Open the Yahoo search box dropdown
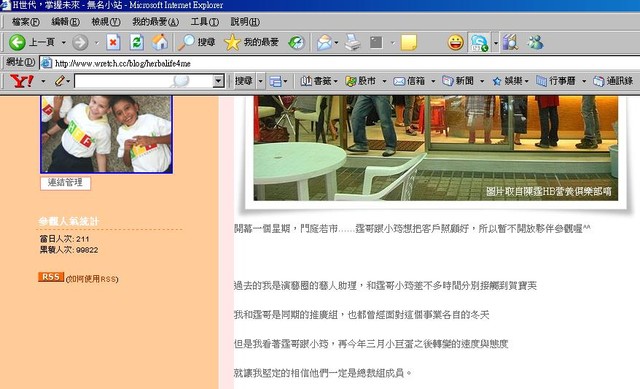640x389 pixels. 218,81
